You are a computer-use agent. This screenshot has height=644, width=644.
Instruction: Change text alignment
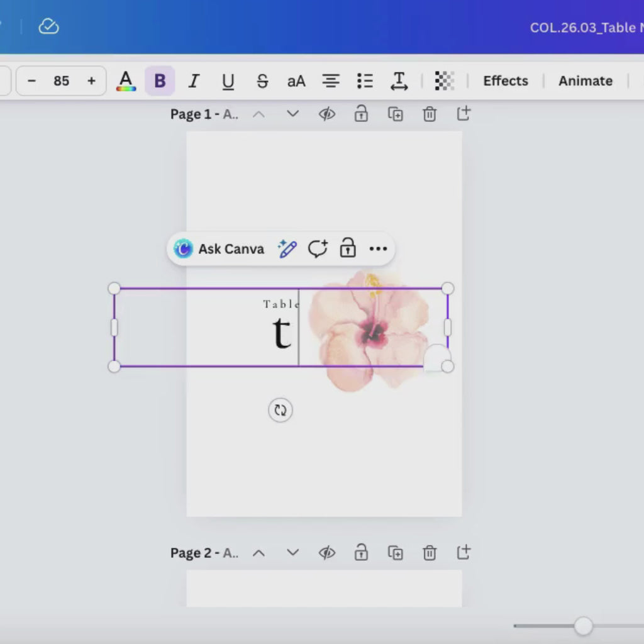(x=331, y=81)
